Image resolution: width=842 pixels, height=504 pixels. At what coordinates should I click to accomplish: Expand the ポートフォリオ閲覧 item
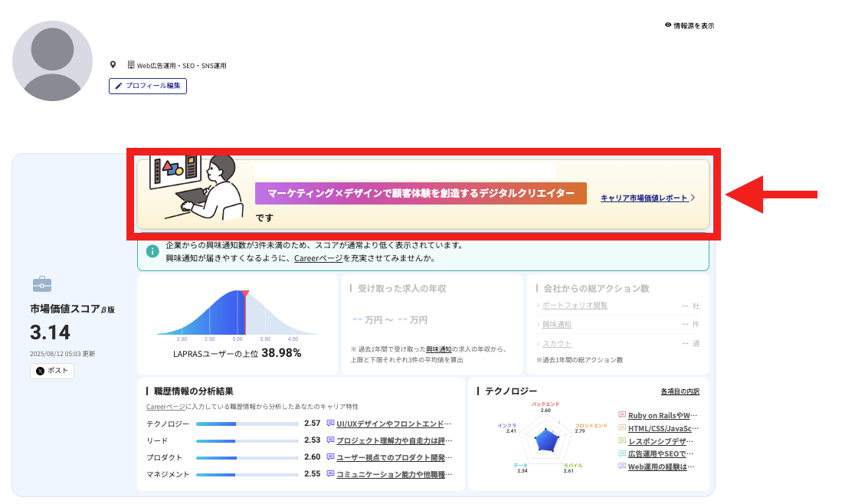coord(575,305)
